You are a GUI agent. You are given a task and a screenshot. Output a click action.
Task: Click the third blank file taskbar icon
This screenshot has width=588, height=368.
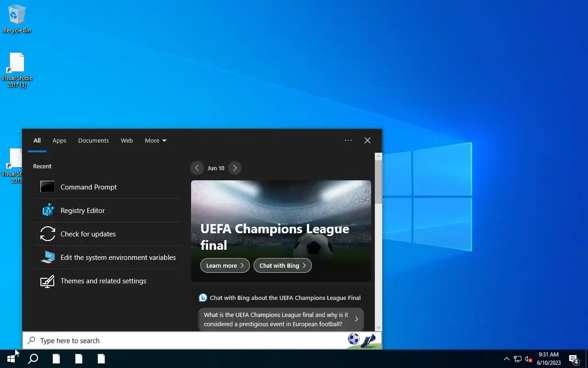pyautogui.click(x=101, y=359)
